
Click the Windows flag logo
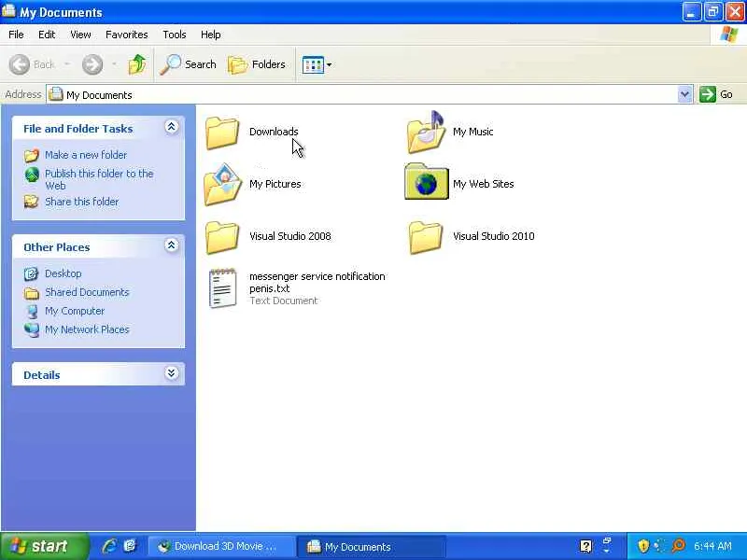pyautogui.click(x=728, y=35)
